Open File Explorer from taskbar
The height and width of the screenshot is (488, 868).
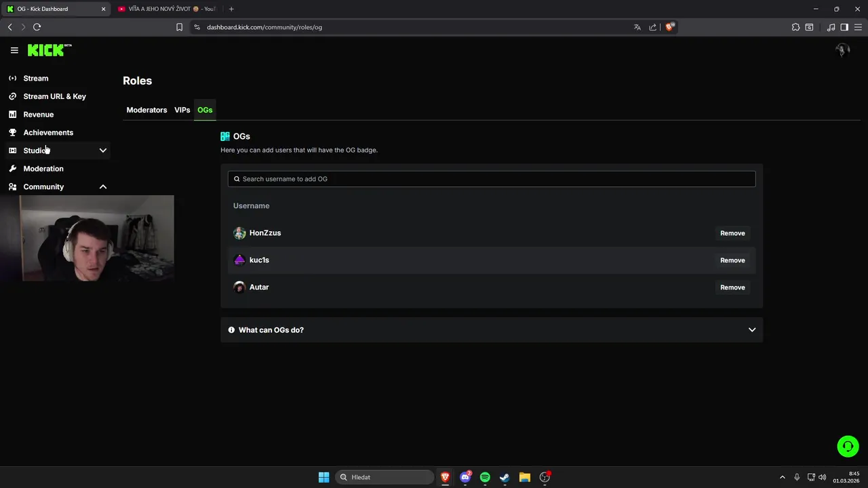(x=524, y=477)
